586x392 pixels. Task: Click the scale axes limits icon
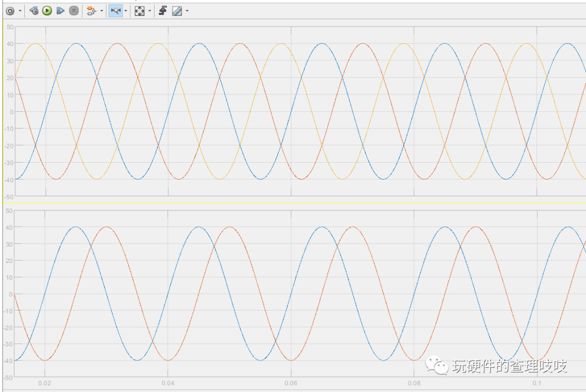click(x=139, y=11)
